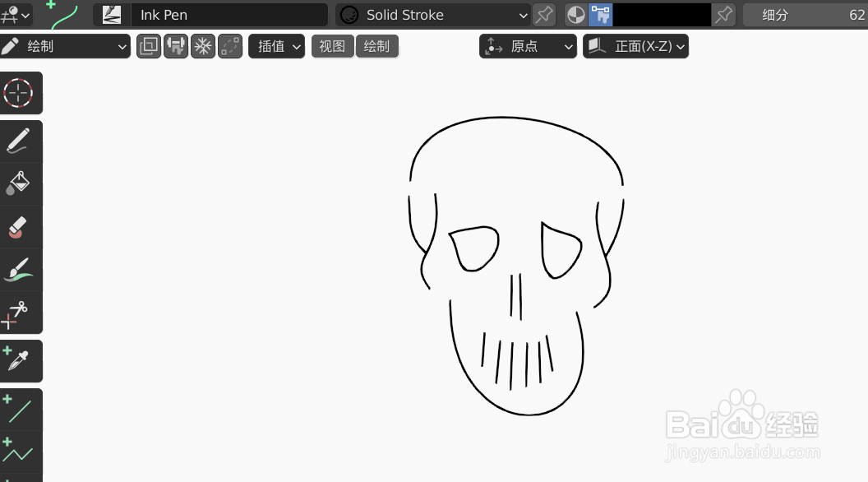The height and width of the screenshot is (482, 868).
Task: Toggle pin next to the color swatch
Action: pyautogui.click(x=723, y=15)
